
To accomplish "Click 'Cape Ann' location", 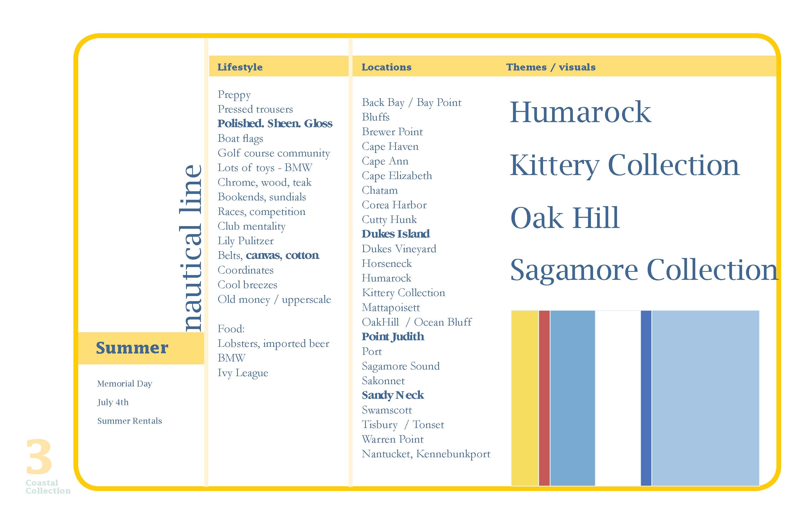I will coord(385,161).
